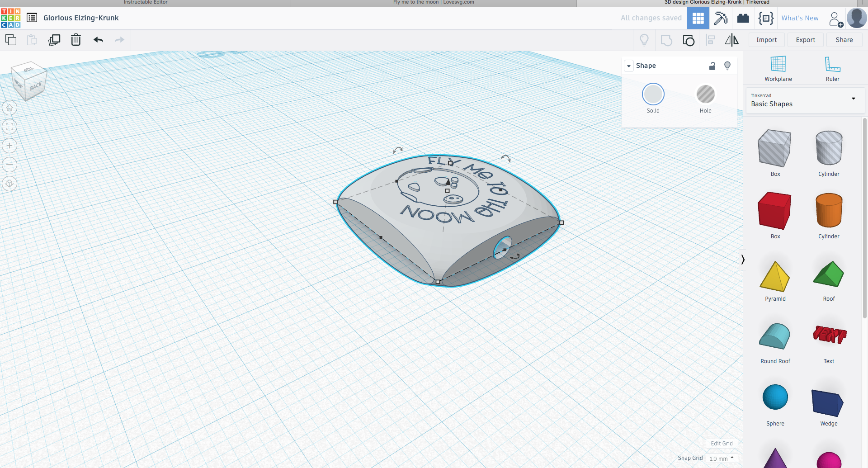Click the view cube BACK face
Screen dimensions: 868x468
(x=36, y=85)
